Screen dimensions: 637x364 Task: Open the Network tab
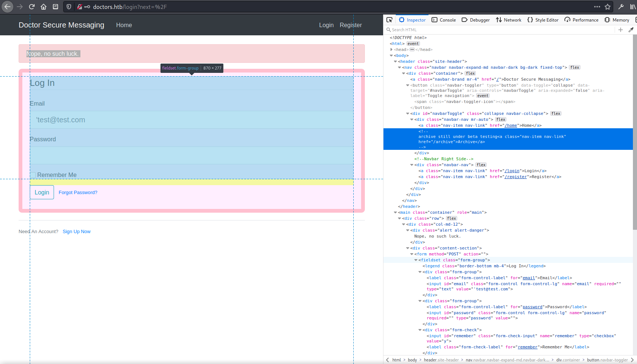pos(508,20)
